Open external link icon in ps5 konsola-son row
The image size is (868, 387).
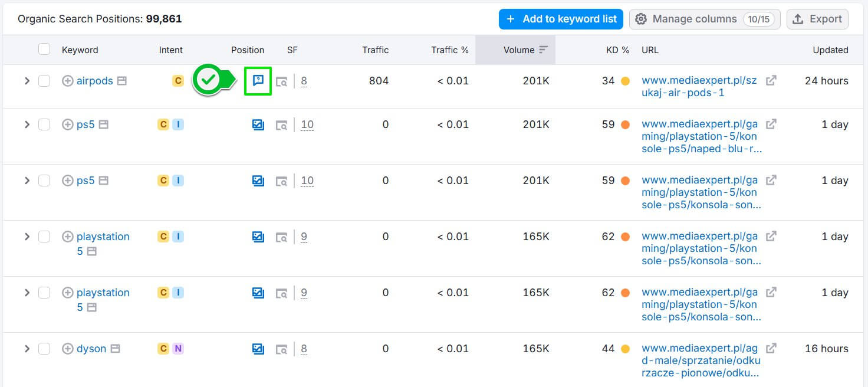[771, 181]
